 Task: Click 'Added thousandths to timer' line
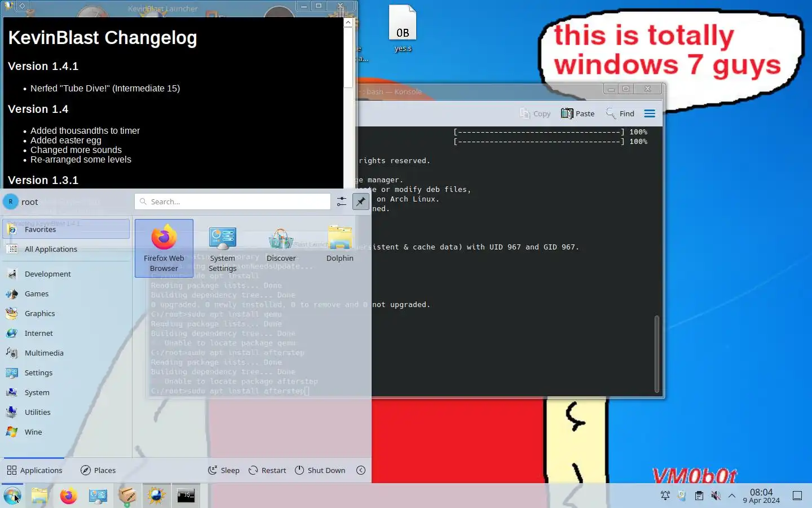[85, 130]
